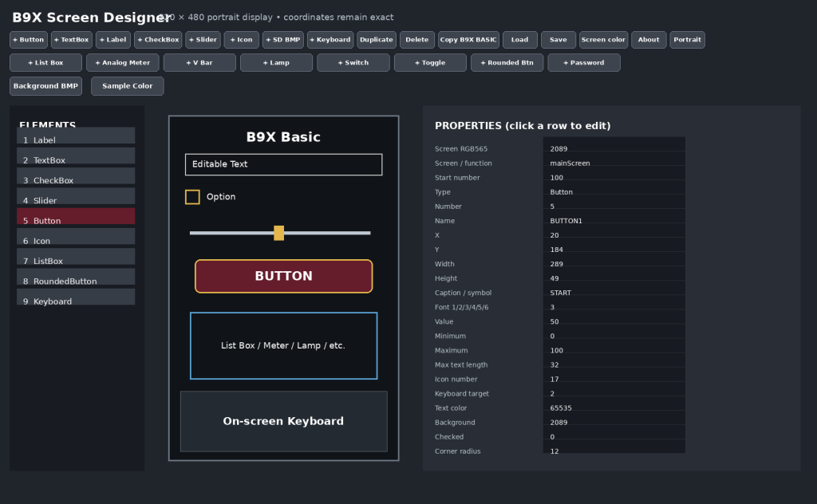Viewport: 817px width, 504px height.
Task: Click the Editable Text box on canvas
Action: point(284,164)
